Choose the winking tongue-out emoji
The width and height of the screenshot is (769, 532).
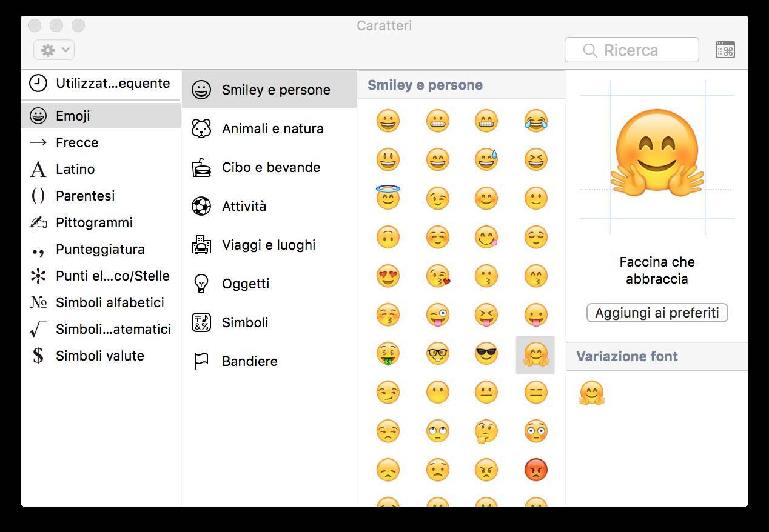click(437, 314)
